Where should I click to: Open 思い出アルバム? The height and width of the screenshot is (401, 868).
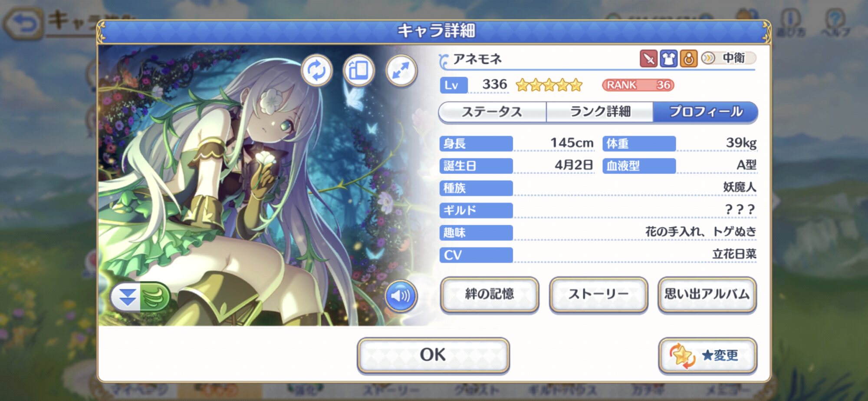(x=707, y=295)
